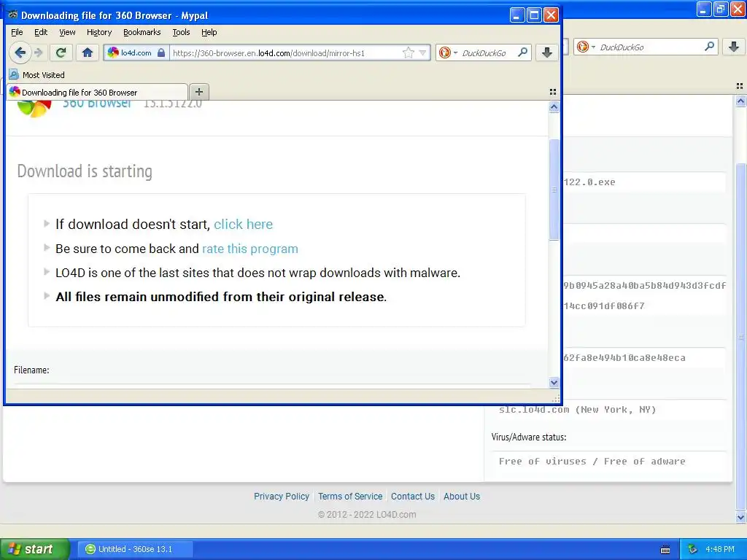Screen dimensions: 747x560
Task: Open a new tab with plus button
Action: (199, 91)
